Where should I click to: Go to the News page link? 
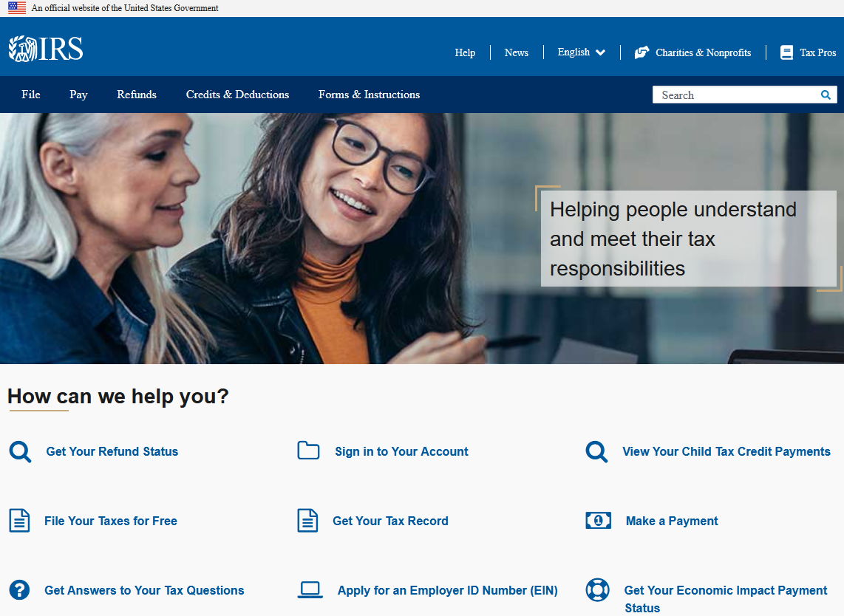(x=516, y=52)
